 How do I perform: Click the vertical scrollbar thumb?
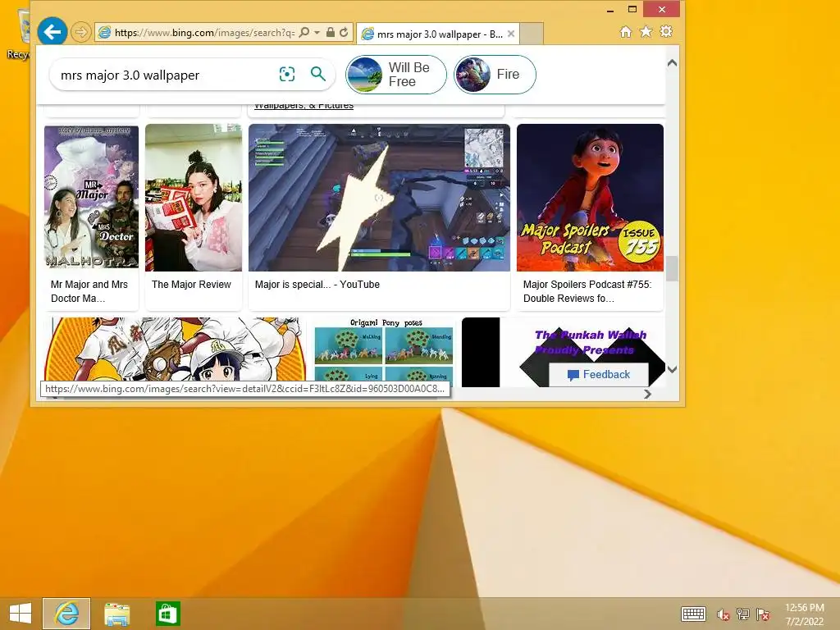pyautogui.click(x=673, y=268)
